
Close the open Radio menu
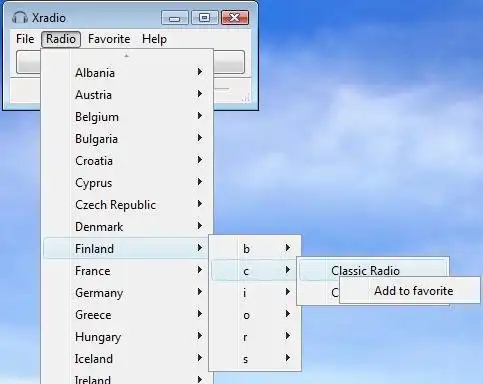[61, 39]
